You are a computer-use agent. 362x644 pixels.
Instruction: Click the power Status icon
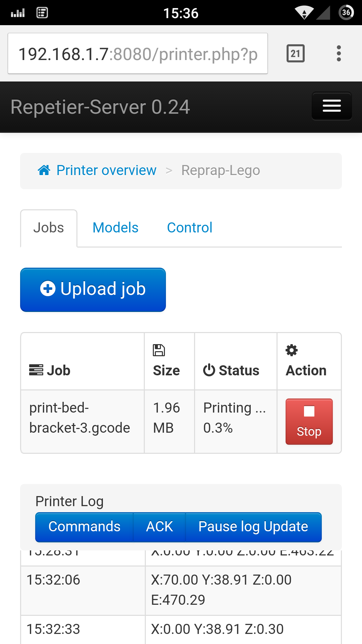pos(209,370)
